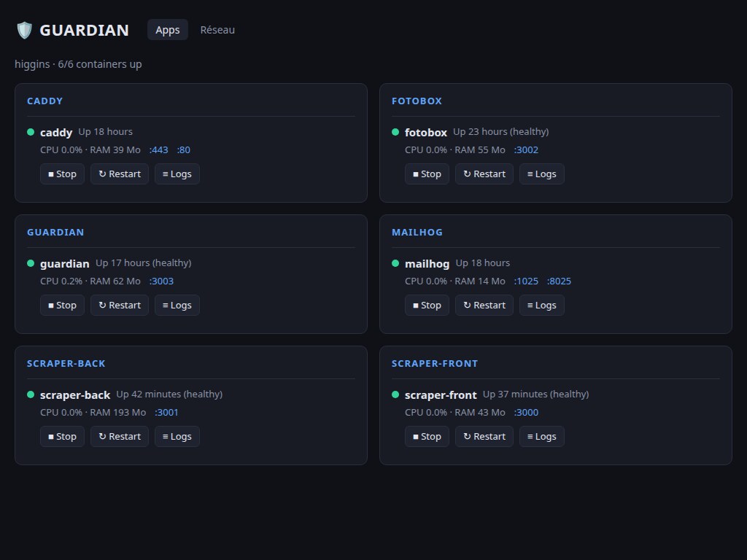Restart the scraper-front container

(x=484, y=437)
